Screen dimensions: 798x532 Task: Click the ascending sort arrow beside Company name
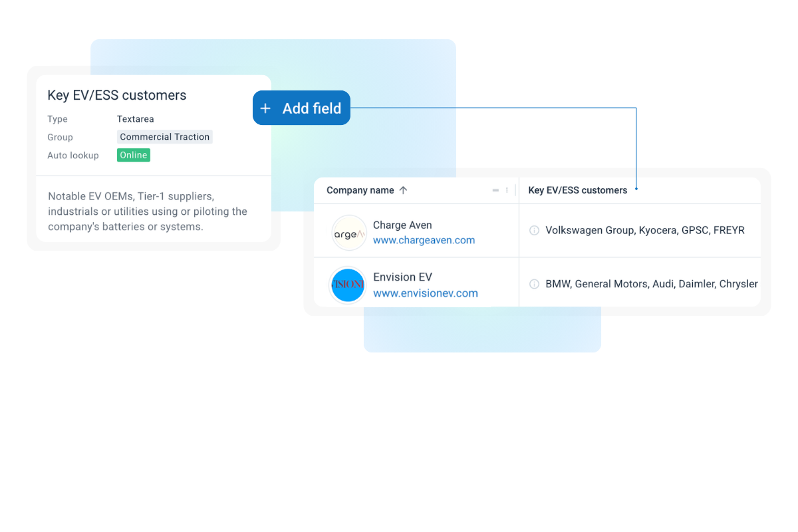[x=403, y=190]
